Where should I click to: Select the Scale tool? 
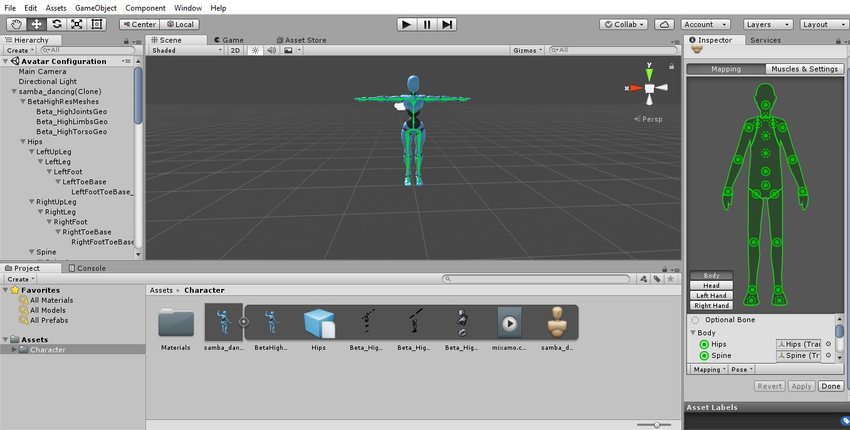76,24
